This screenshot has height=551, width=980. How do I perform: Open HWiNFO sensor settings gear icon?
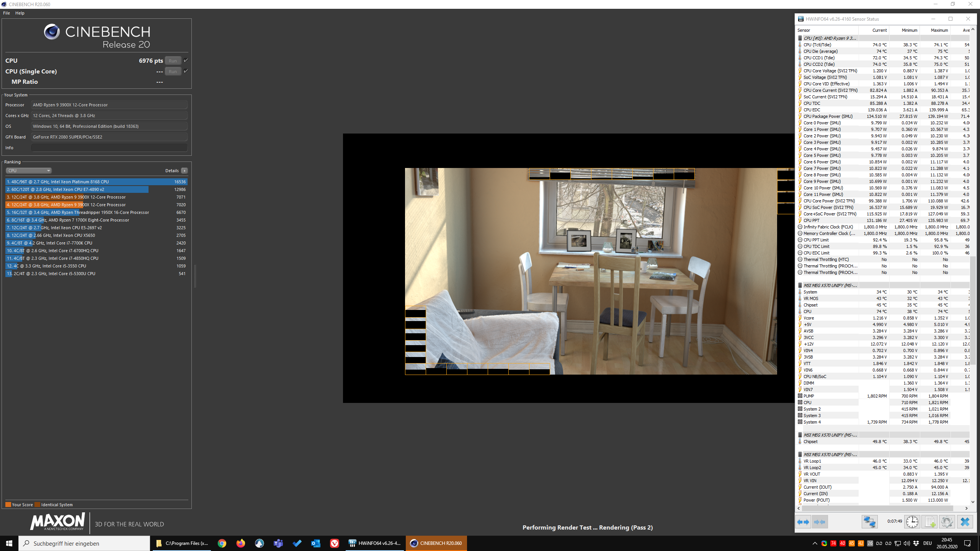coord(947,522)
